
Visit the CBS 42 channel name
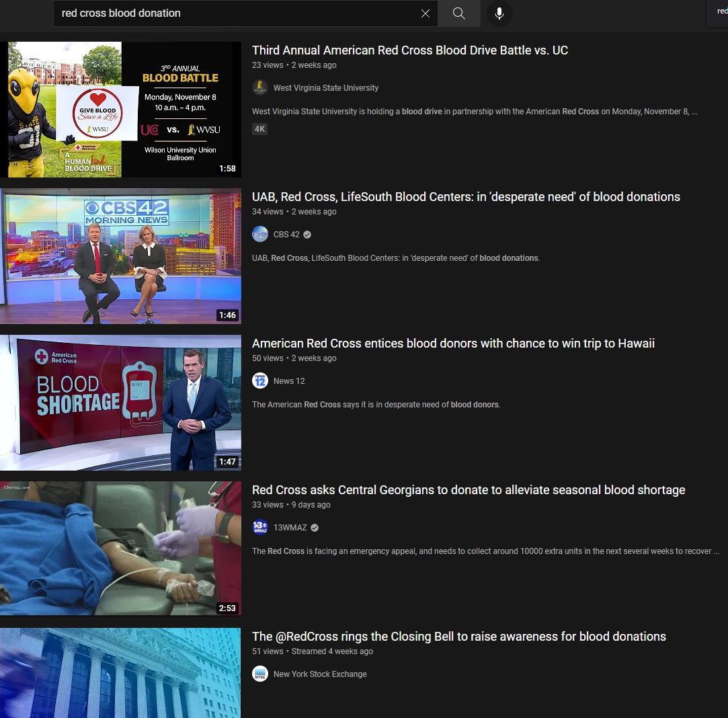(286, 235)
